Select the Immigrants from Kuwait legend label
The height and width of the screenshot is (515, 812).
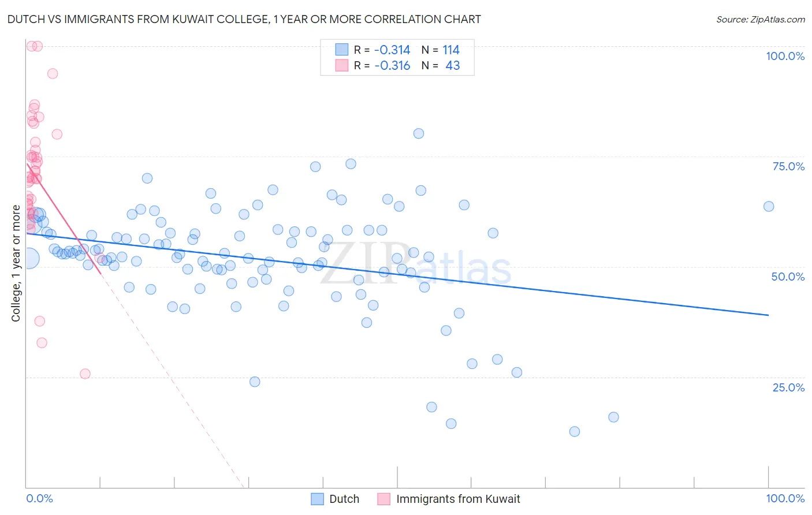pos(459,499)
